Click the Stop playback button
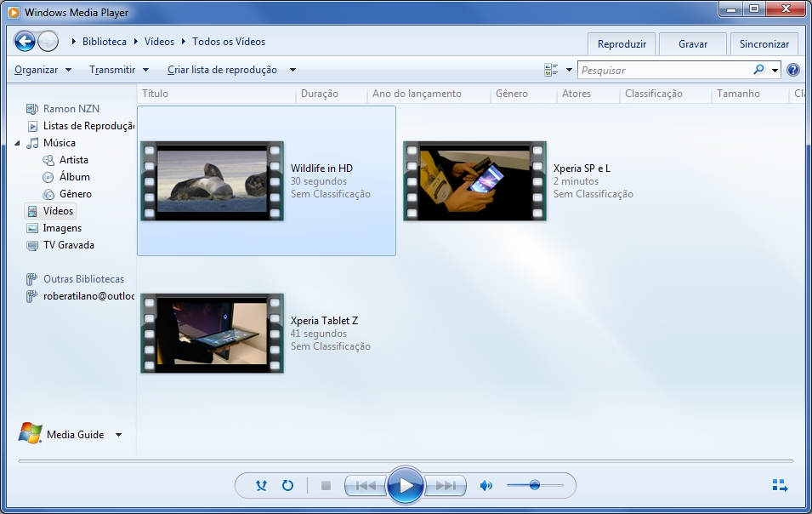This screenshot has width=812, height=514. (326, 486)
